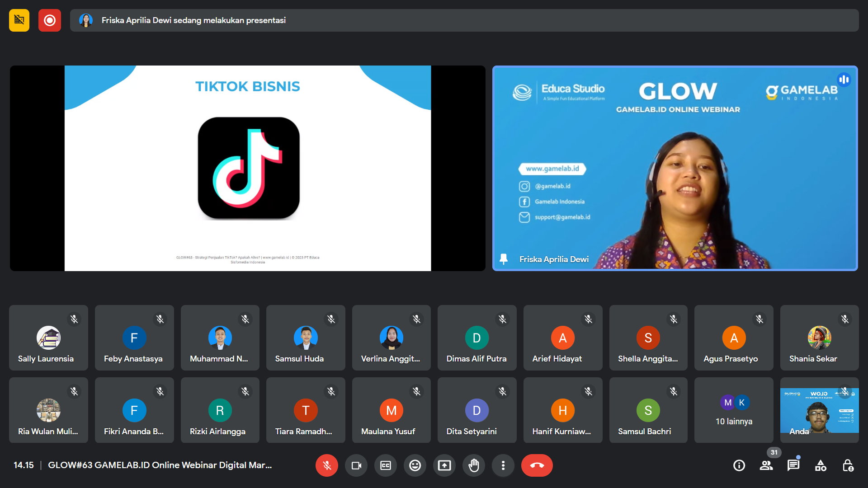
Task: Click Arief Hidayat avatar
Action: (563, 338)
